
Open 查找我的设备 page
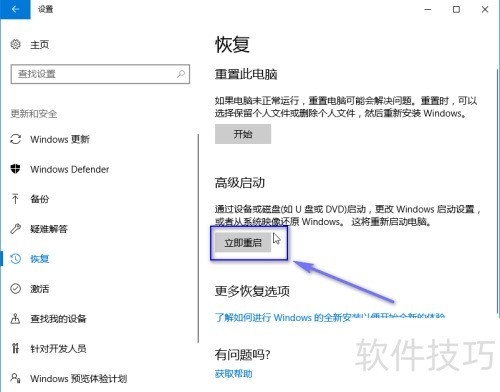[x=58, y=319]
